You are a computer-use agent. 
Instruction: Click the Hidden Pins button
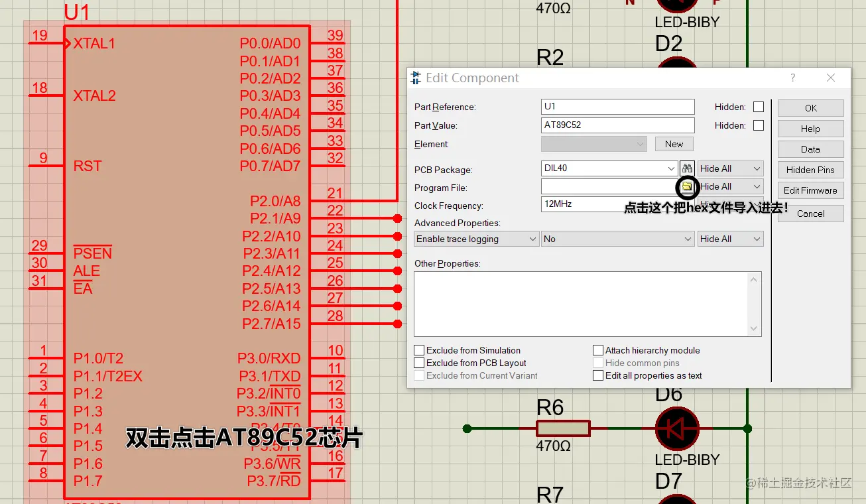coord(811,170)
